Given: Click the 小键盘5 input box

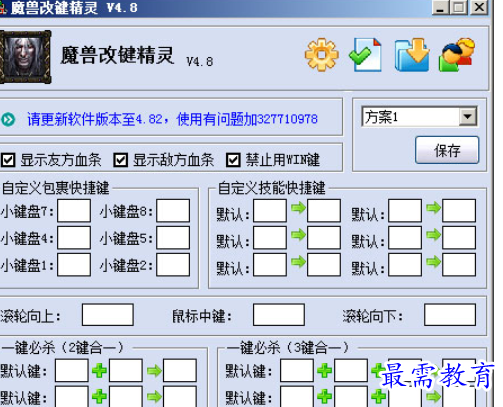Looking at the screenshot, I should 173,238.
